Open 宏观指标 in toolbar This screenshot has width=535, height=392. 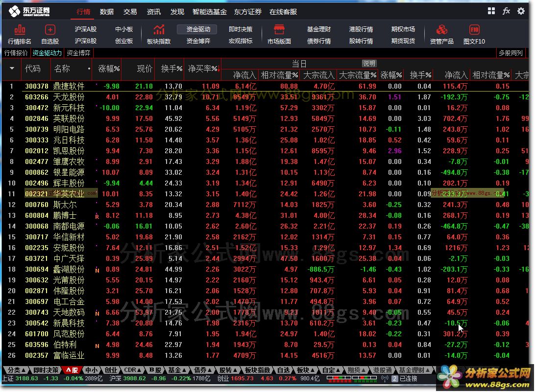pos(241,41)
